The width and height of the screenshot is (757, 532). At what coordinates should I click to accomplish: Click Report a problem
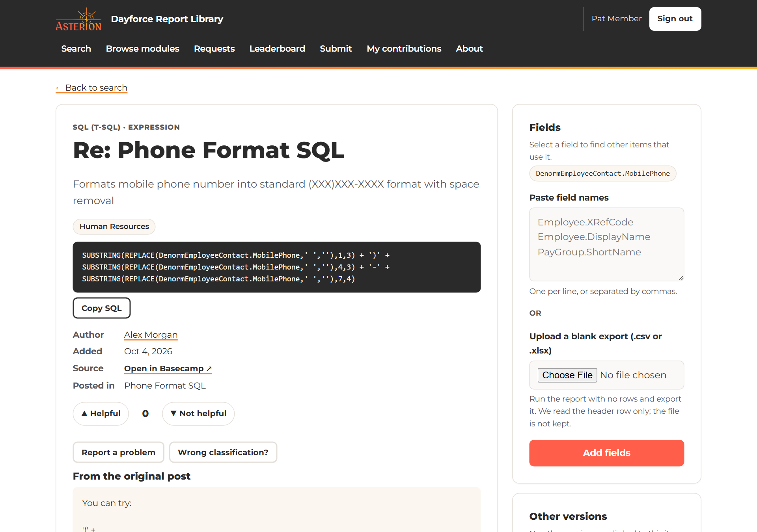[118, 452]
